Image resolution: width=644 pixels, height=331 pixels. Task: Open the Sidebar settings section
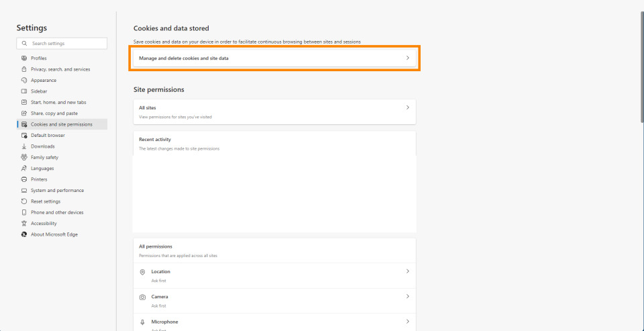coord(39,91)
